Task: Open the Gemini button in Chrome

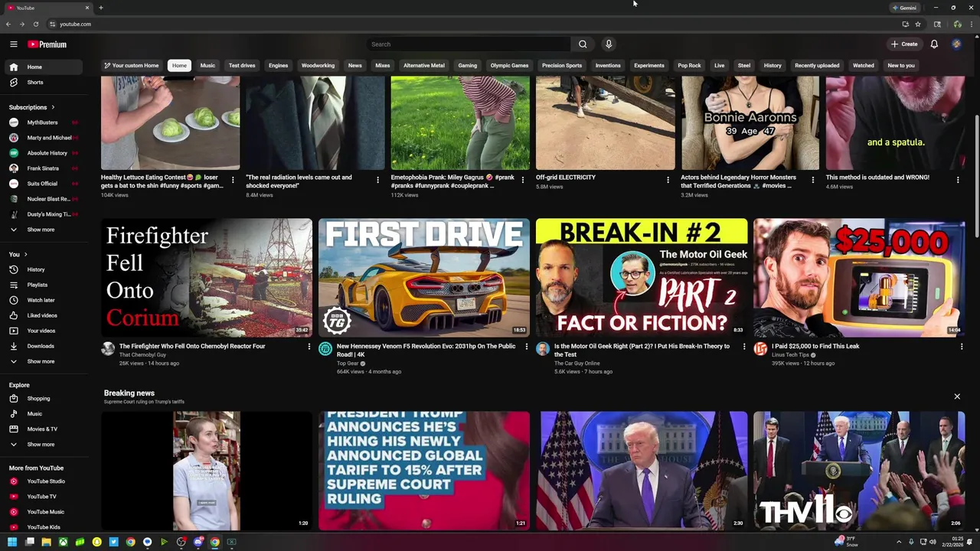Action: [x=904, y=8]
